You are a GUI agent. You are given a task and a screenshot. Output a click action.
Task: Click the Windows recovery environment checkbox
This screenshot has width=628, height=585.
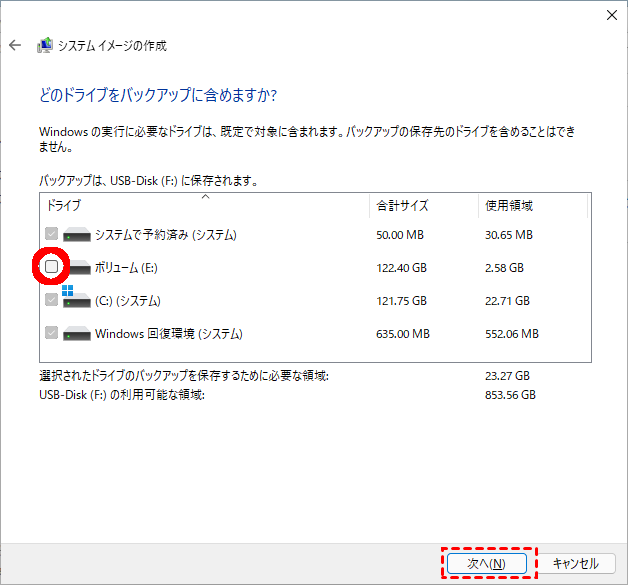(x=52, y=333)
